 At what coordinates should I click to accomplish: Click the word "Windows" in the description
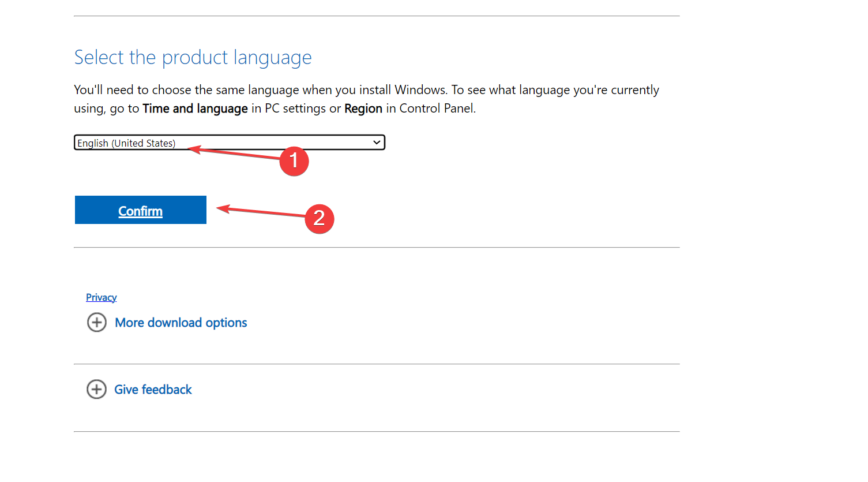point(420,90)
